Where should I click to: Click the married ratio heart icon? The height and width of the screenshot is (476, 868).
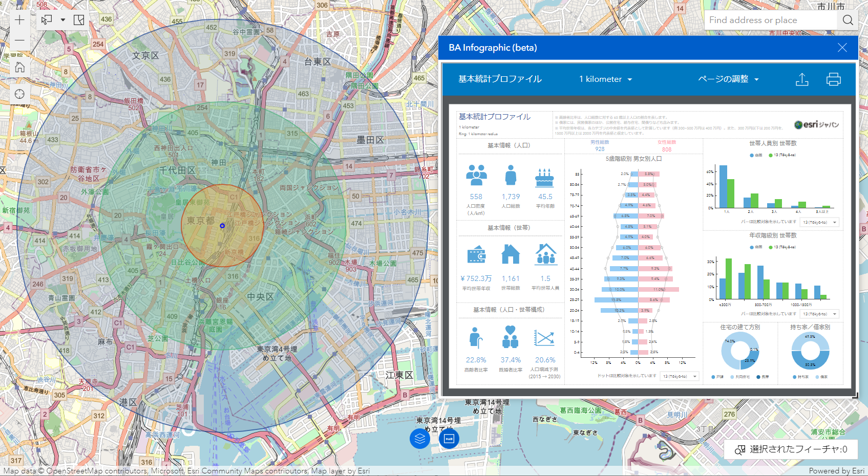[510, 336]
